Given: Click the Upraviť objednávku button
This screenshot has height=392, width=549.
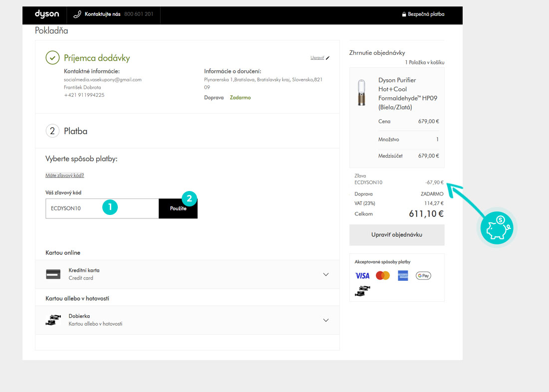Looking at the screenshot, I should [397, 235].
